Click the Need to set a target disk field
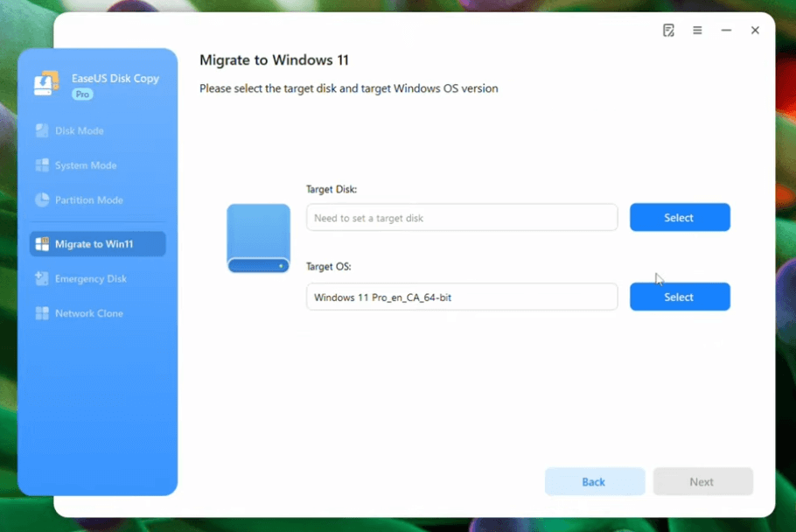Image resolution: width=796 pixels, height=532 pixels. click(x=462, y=217)
